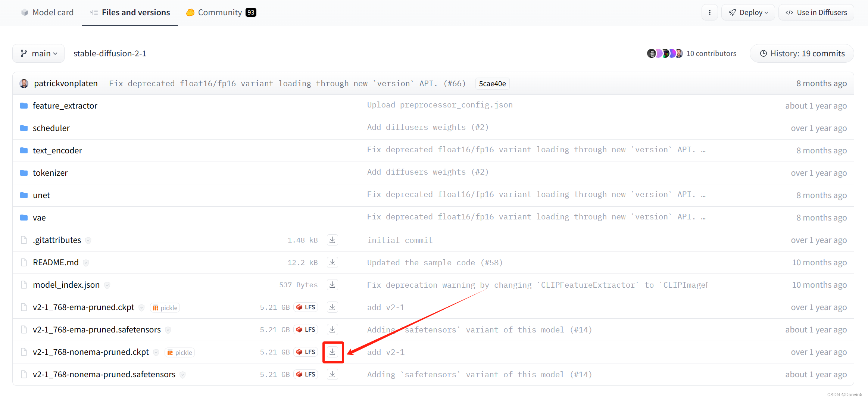
Task: Open the .gitattributes file
Action: point(57,240)
